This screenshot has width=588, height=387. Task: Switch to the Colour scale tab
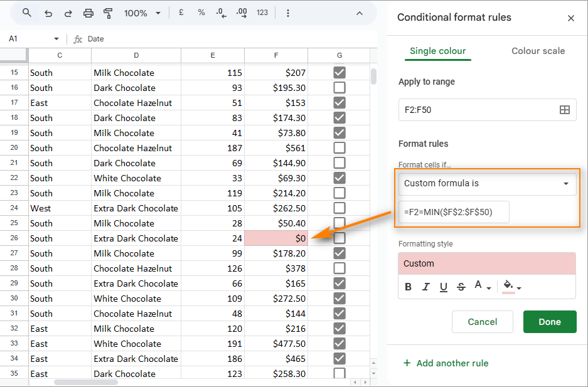(538, 51)
